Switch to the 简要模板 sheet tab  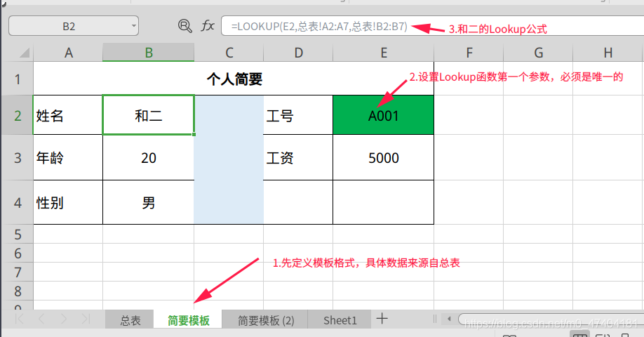click(189, 319)
